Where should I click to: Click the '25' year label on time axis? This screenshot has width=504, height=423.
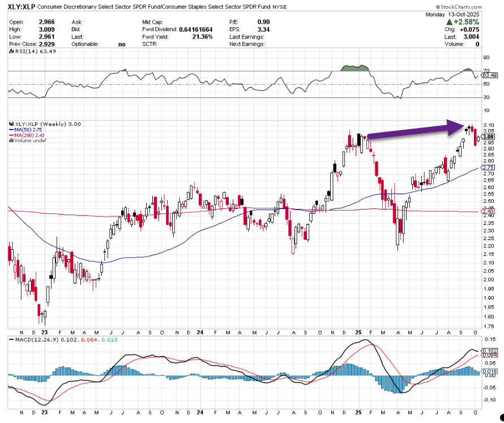coord(358,332)
